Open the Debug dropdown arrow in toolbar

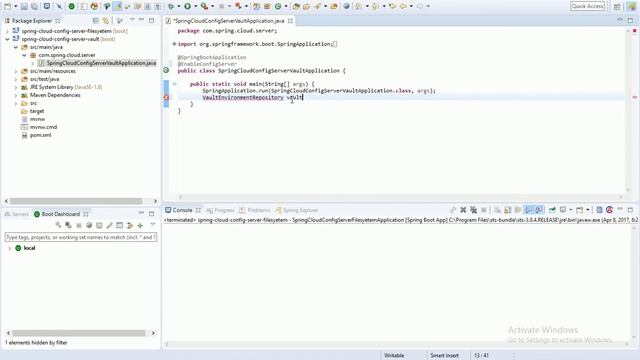pyautogui.click(x=178, y=6)
